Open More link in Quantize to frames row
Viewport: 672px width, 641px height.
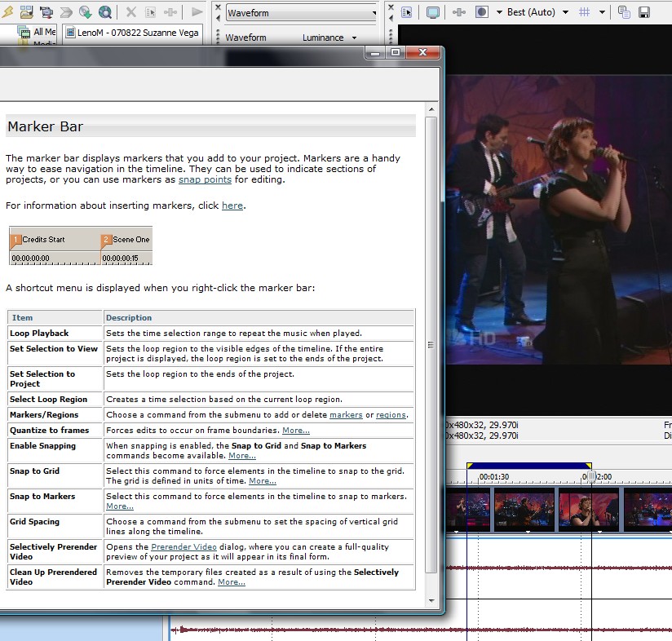pos(296,431)
